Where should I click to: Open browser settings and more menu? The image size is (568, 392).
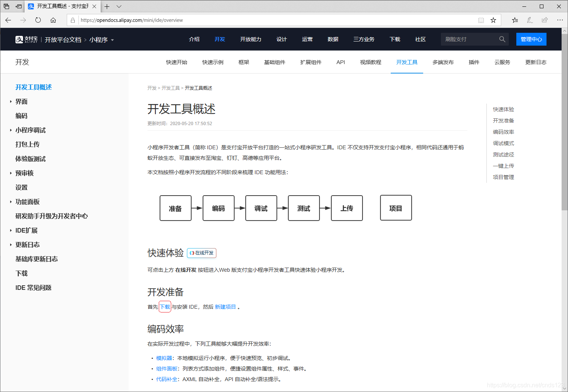click(560, 20)
